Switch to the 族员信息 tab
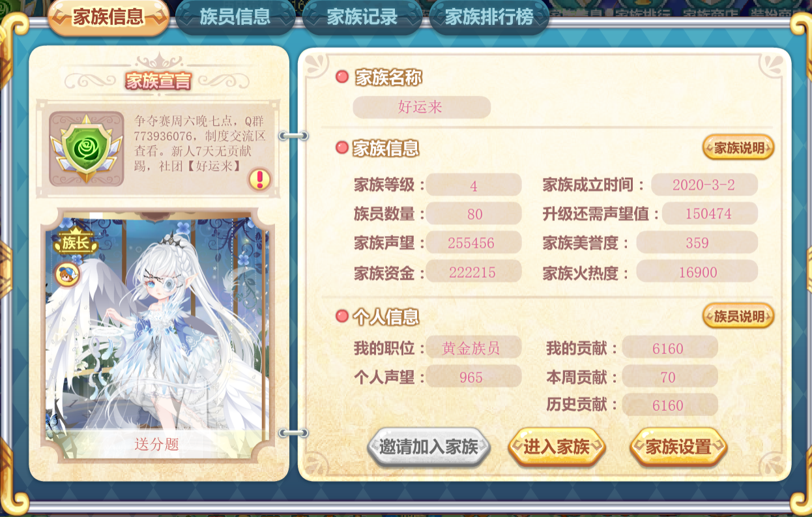Image resolution: width=812 pixels, height=517 pixels. [235, 18]
